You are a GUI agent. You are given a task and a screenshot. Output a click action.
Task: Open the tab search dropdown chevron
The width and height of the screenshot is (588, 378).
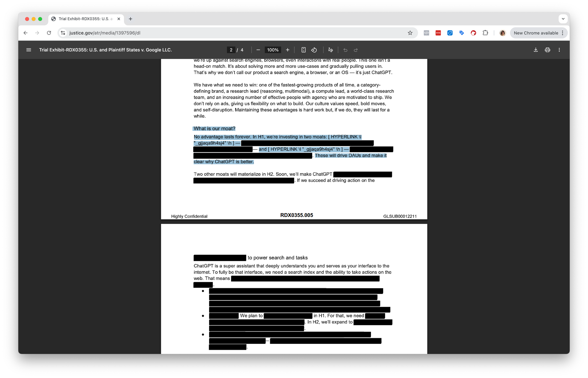pyautogui.click(x=563, y=19)
